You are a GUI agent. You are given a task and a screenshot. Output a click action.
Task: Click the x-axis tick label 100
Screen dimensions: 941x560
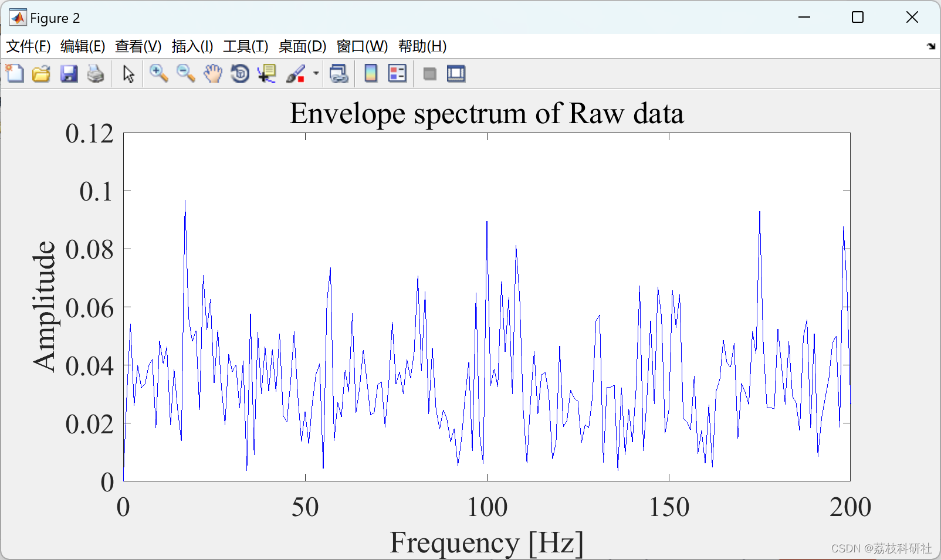coord(487,507)
